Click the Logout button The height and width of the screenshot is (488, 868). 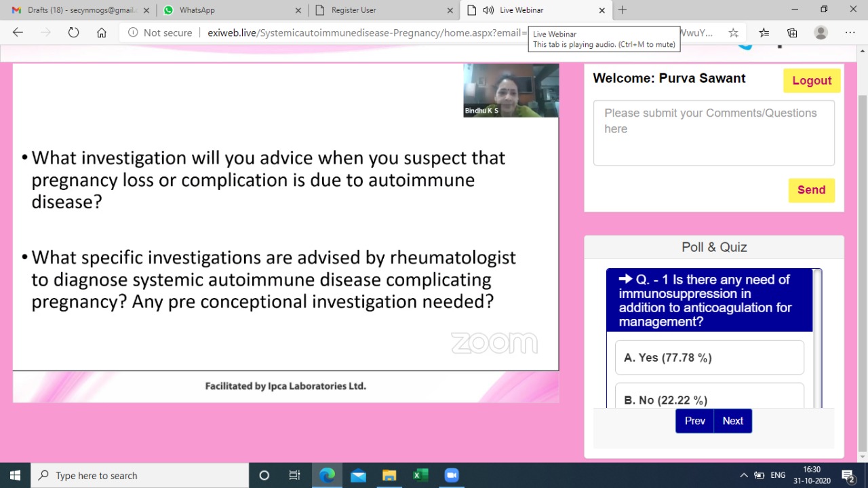point(812,81)
